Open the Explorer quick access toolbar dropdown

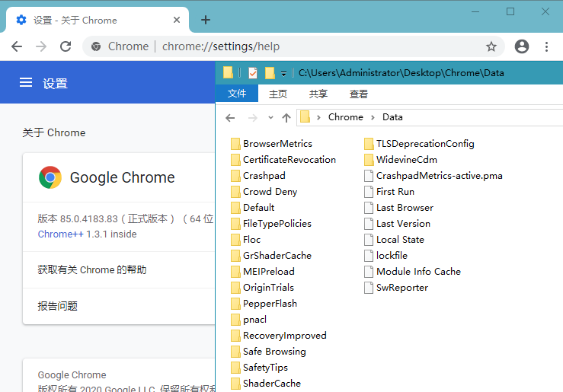(x=283, y=74)
